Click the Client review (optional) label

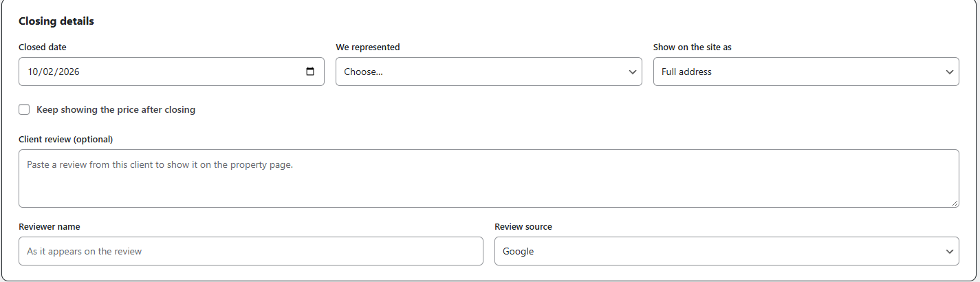point(65,139)
